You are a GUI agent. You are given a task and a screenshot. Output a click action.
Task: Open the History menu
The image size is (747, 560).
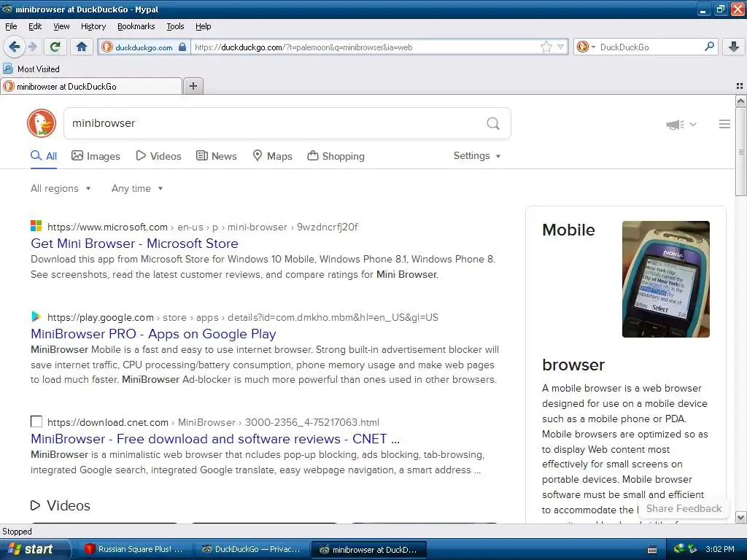click(93, 26)
